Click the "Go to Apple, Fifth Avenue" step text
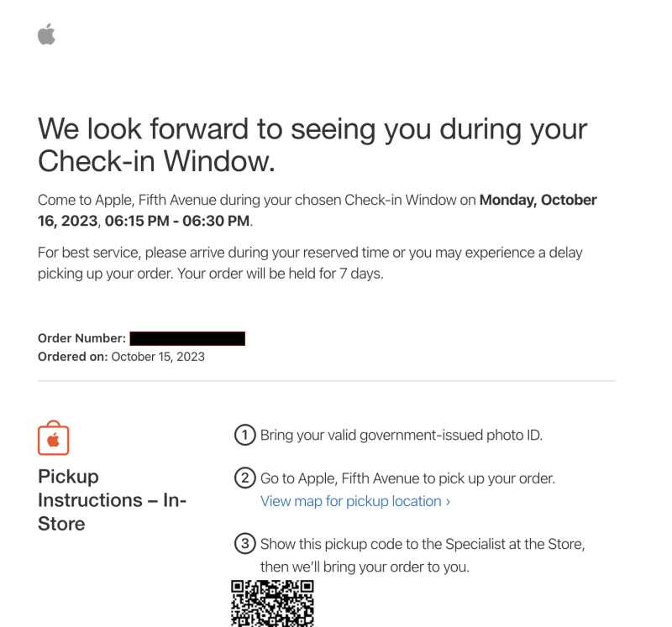The height and width of the screenshot is (627, 672). (407, 478)
